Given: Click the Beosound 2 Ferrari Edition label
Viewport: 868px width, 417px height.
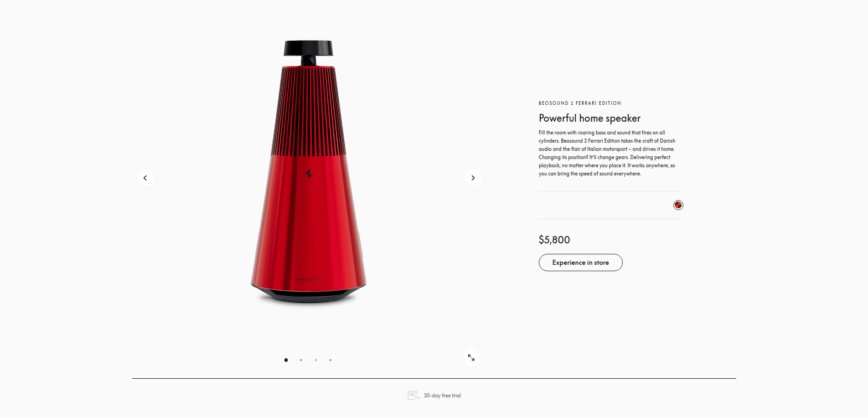Looking at the screenshot, I should coord(580,103).
